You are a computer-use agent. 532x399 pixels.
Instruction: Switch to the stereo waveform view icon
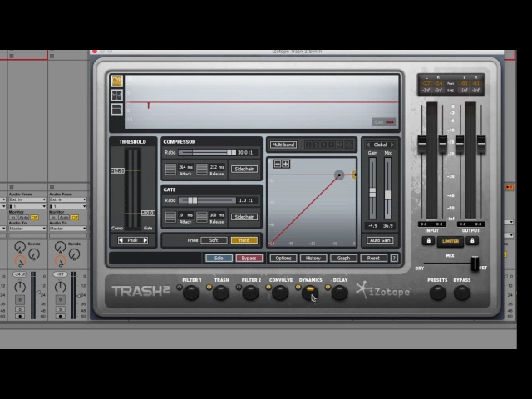tap(116, 95)
